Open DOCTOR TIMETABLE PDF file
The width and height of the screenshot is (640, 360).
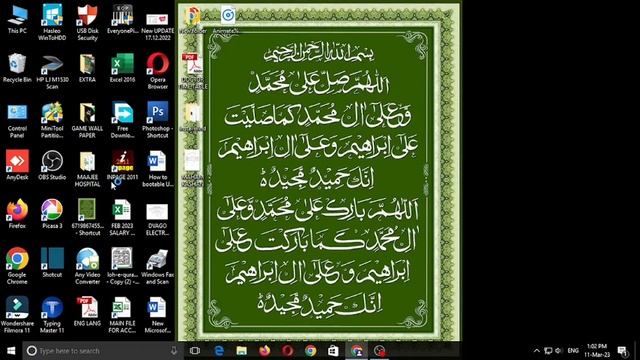pos(193,71)
